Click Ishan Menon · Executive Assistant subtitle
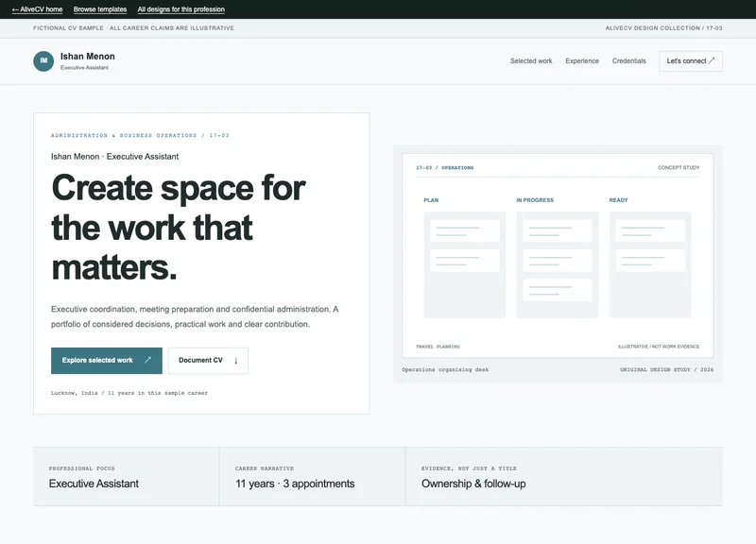Image resolution: width=756 pixels, height=544 pixels. [x=114, y=157]
